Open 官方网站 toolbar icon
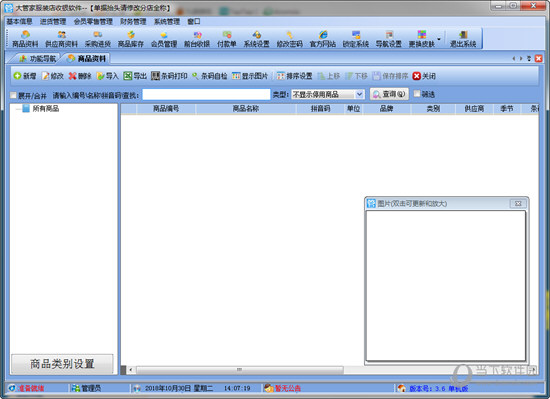This screenshot has width=550, height=399. (323, 39)
